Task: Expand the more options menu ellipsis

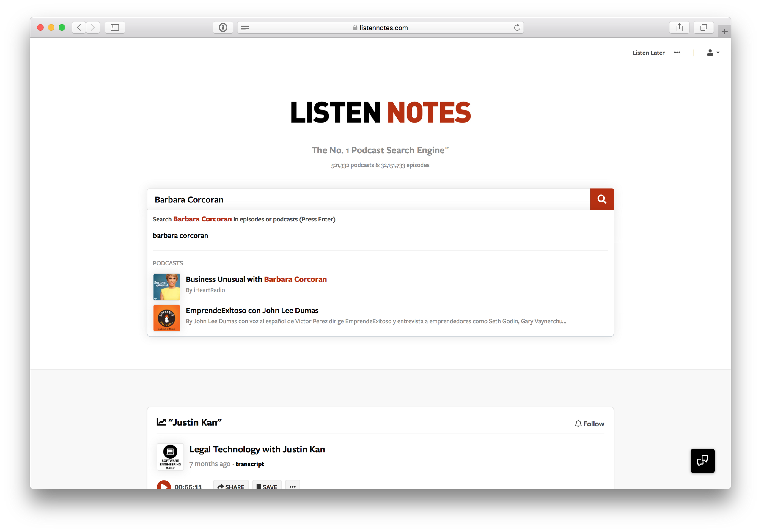Action: tap(678, 53)
